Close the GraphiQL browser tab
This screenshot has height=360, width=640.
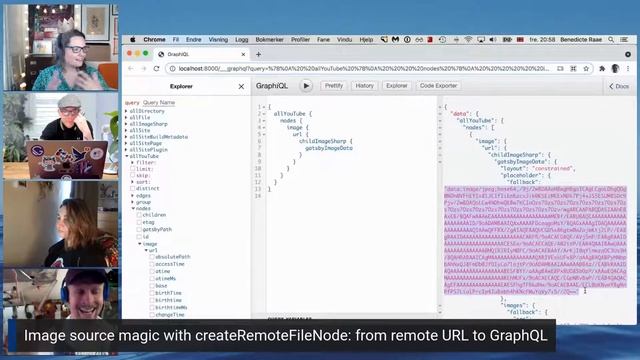[243, 54]
